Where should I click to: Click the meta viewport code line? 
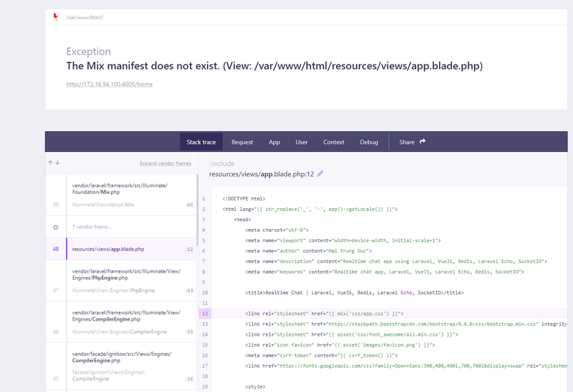click(x=343, y=241)
